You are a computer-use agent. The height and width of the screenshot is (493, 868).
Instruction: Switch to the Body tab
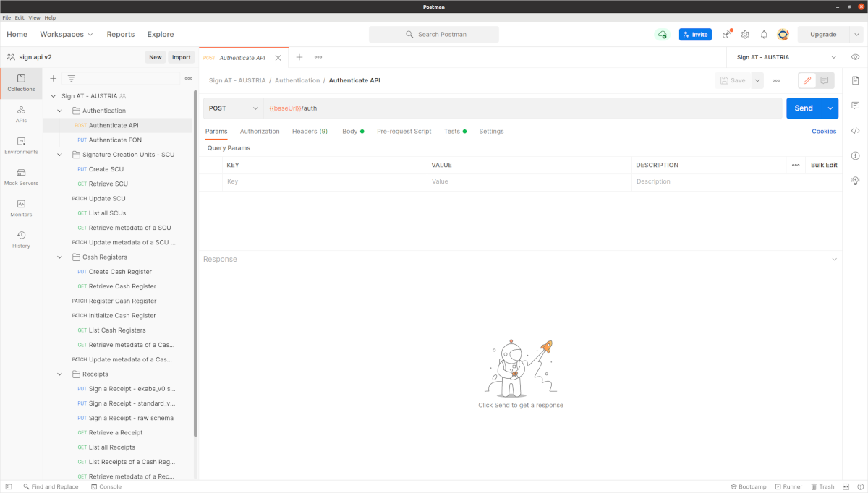(x=353, y=132)
